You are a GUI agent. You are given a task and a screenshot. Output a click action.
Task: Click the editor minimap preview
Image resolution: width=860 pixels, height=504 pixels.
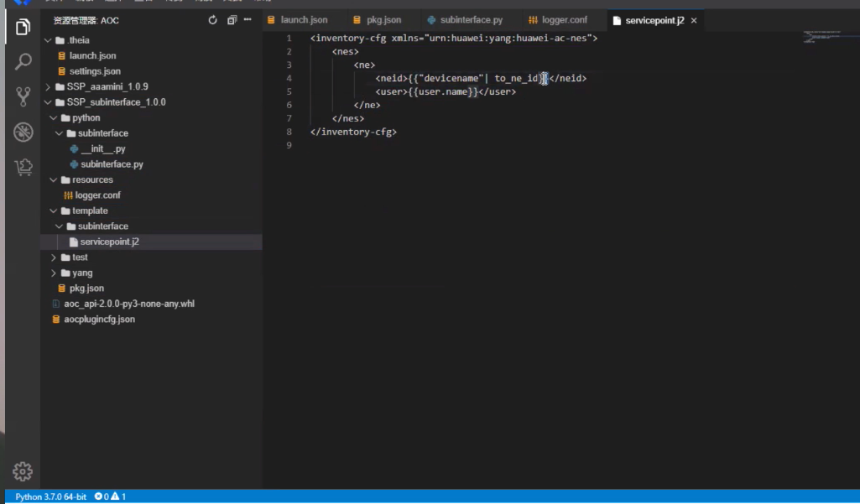[x=821, y=36]
